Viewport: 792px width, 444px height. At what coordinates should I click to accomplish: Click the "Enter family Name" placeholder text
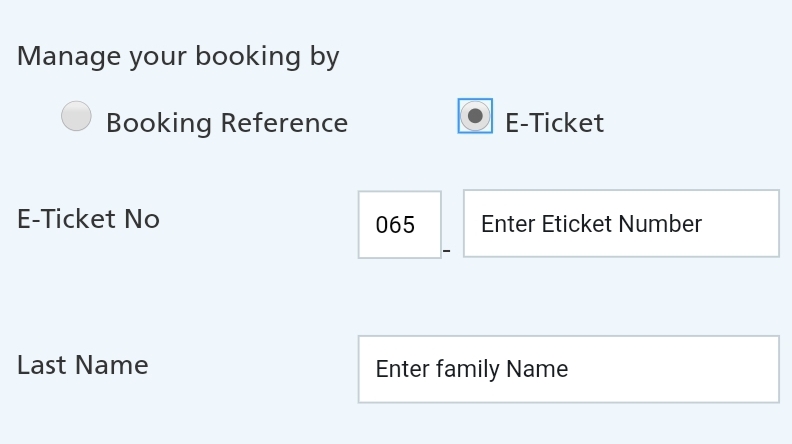(472, 369)
